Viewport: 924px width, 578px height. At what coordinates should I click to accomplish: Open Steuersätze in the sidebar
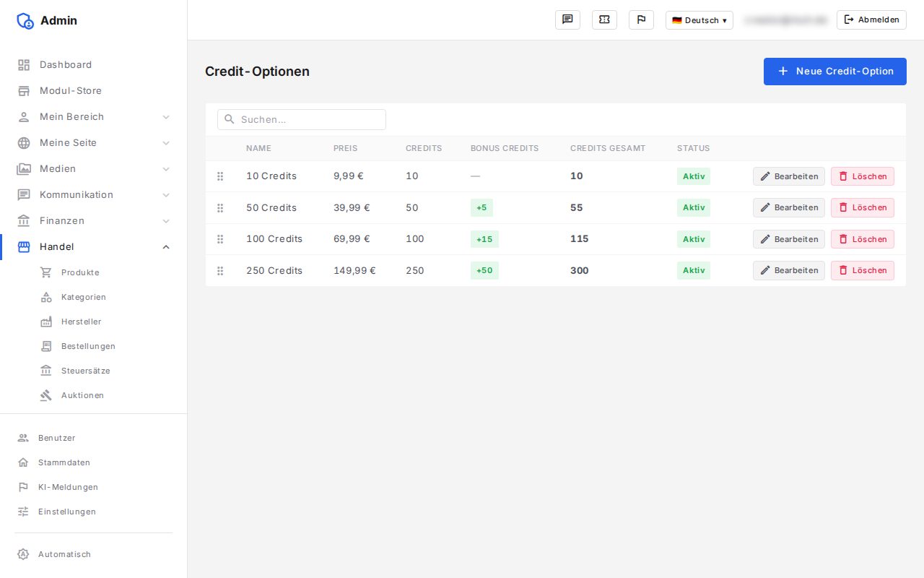(93, 371)
